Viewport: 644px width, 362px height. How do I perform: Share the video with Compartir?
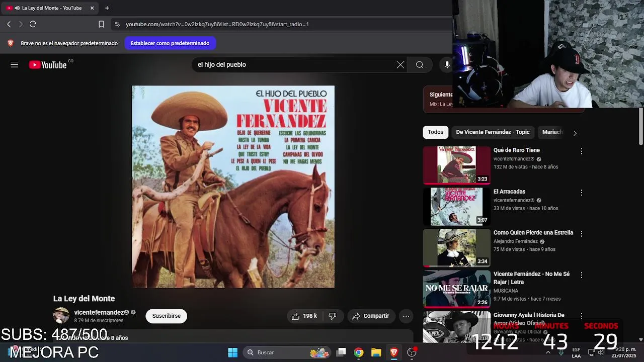pos(371,316)
